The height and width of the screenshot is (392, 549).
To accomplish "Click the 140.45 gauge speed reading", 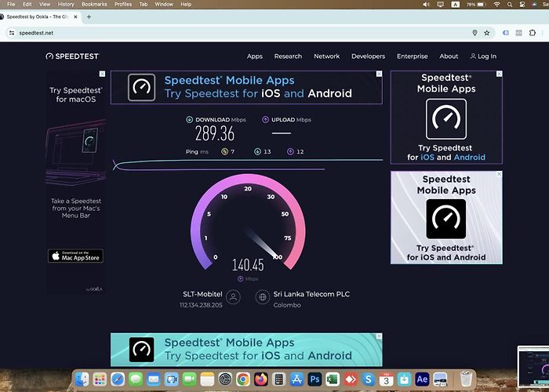I will 248,265.
